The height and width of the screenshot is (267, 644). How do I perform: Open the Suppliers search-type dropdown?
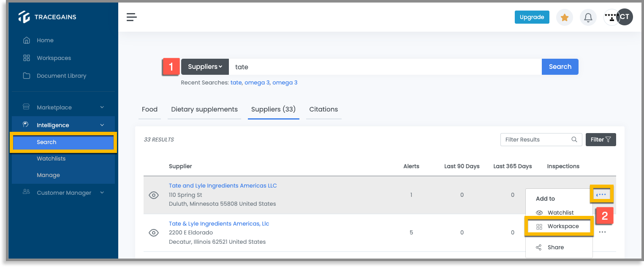(205, 67)
